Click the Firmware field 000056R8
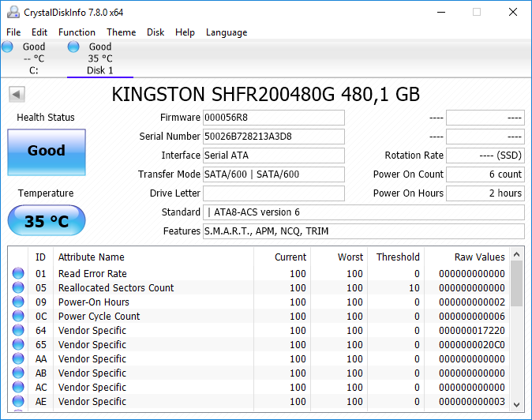This screenshot has width=532, height=420. [274, 118]
